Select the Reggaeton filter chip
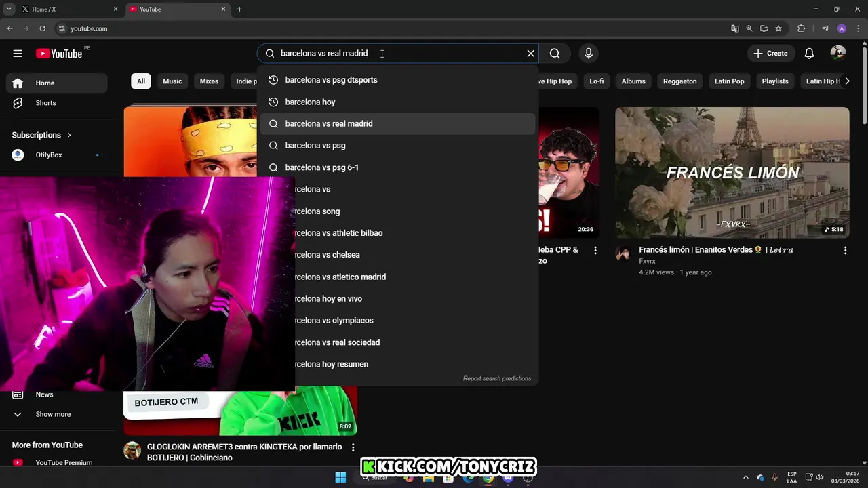Screen dimensions: 868x488 tap(679, 81)
